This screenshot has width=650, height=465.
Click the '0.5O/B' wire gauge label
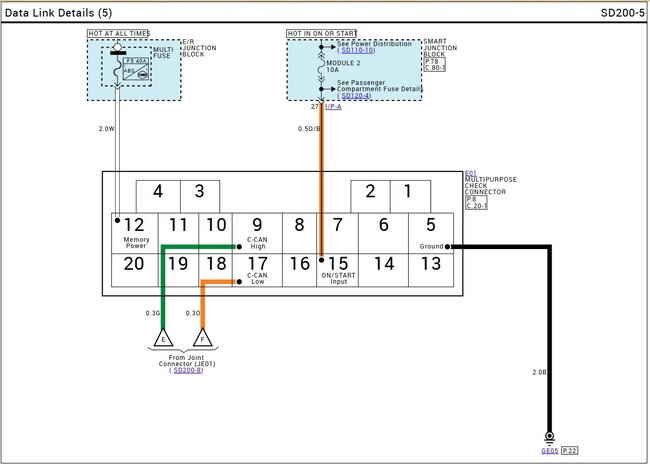[309, 129]
